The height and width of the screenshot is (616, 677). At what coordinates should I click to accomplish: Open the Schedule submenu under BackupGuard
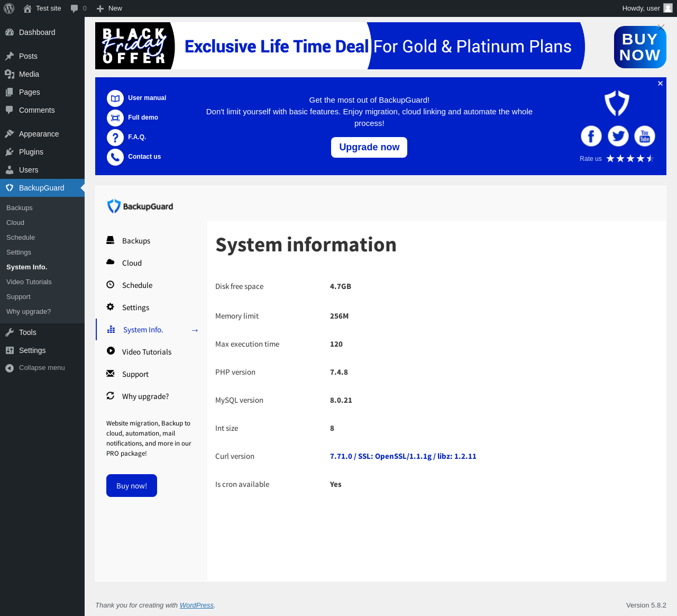tap(21, 238)
